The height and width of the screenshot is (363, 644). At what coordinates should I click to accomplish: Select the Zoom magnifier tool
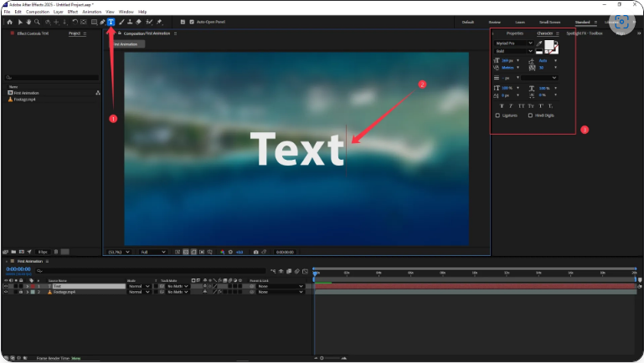[x=37, y=22]
